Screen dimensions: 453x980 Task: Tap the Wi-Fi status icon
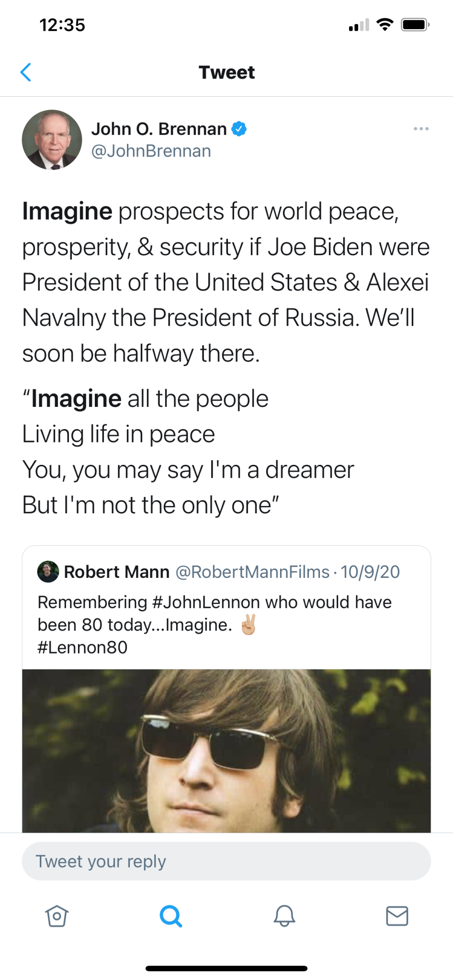click(385, 24)
